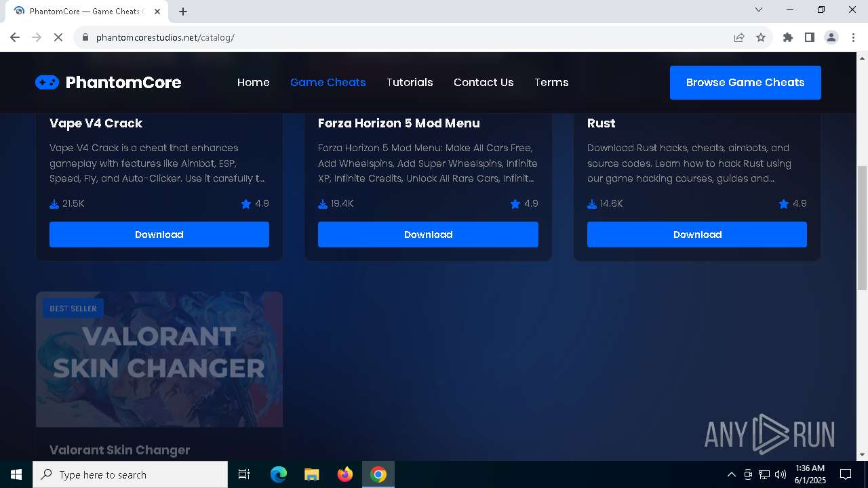Open Valorant Skin Changer thumbnail

coord(159,359)
